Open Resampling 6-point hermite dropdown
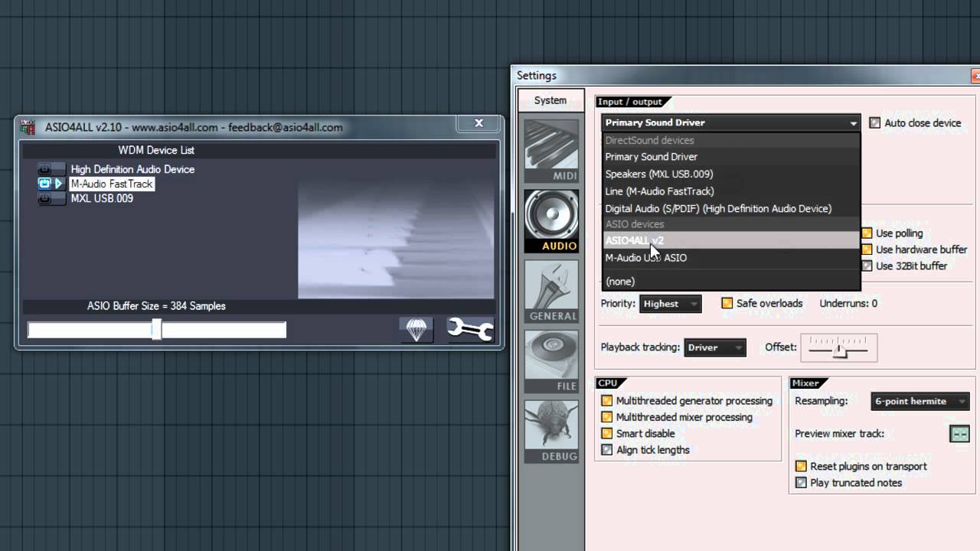This screenshot has height=551, width=980. point(920,401)
